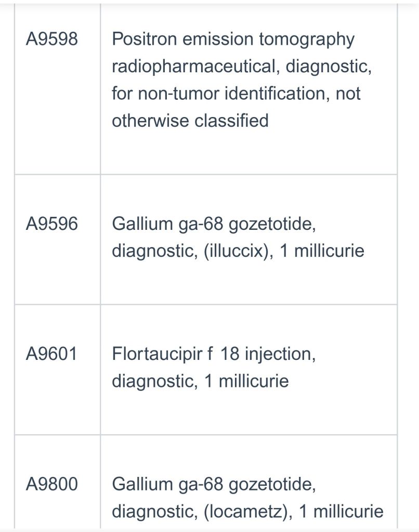
Task: Click "diagnostic, 1 millicurie" under Flortaucipir
Action: tap(200, 381)
